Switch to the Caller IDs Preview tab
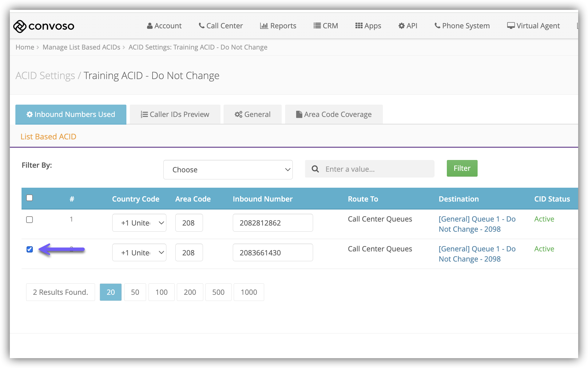 point(175,114)
